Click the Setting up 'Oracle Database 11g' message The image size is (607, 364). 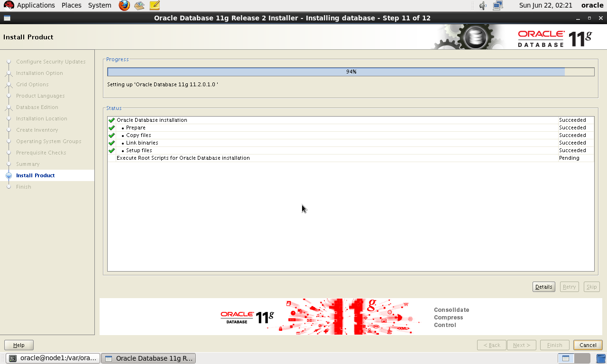coord(163,84)
